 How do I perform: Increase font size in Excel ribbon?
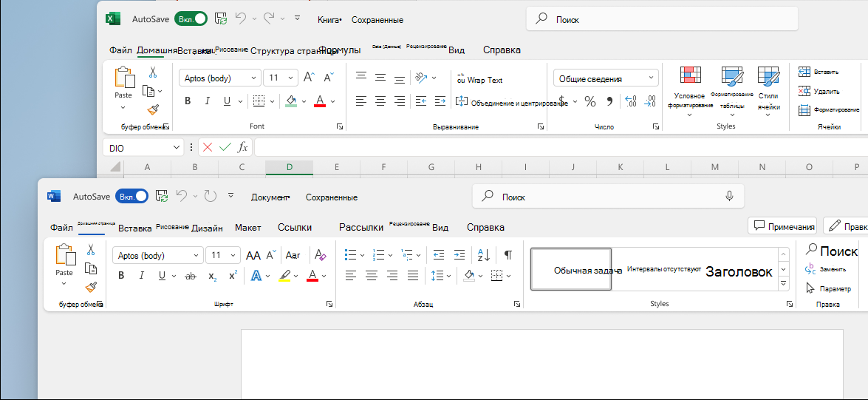click(x=309, y=78)
